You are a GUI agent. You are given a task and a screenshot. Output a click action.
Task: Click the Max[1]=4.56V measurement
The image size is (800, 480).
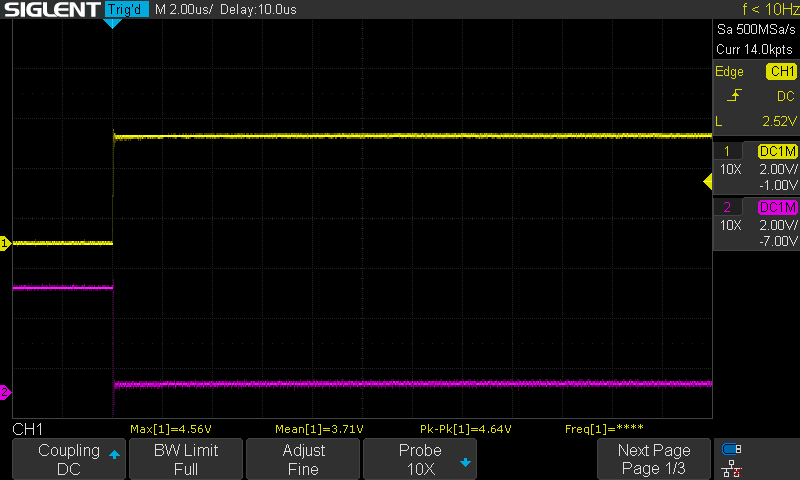[x=170, y=429]
